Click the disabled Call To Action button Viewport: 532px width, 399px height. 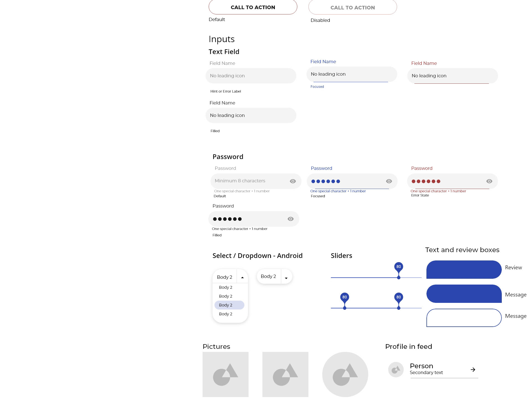(353, 7)
